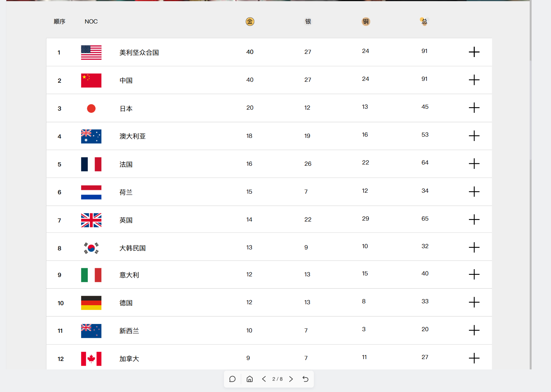Click the 法国 country name
Image resolution: width=551 pixels, height=392 pixels.
pos(126,164)
